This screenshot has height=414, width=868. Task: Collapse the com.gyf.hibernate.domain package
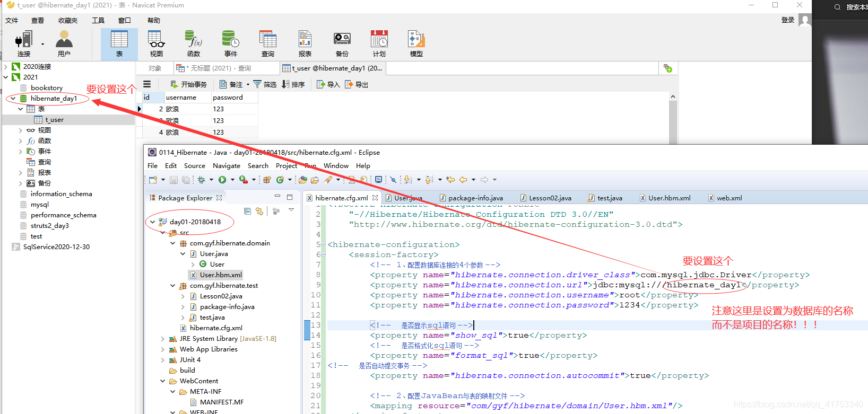pyautogui.click(x=173, y=243)
